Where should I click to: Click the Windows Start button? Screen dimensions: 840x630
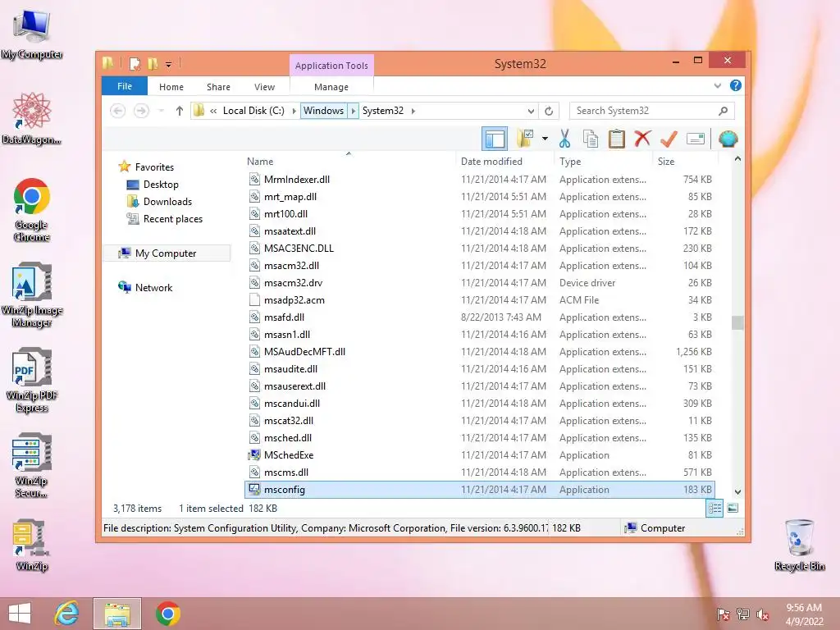click(20, 614)
